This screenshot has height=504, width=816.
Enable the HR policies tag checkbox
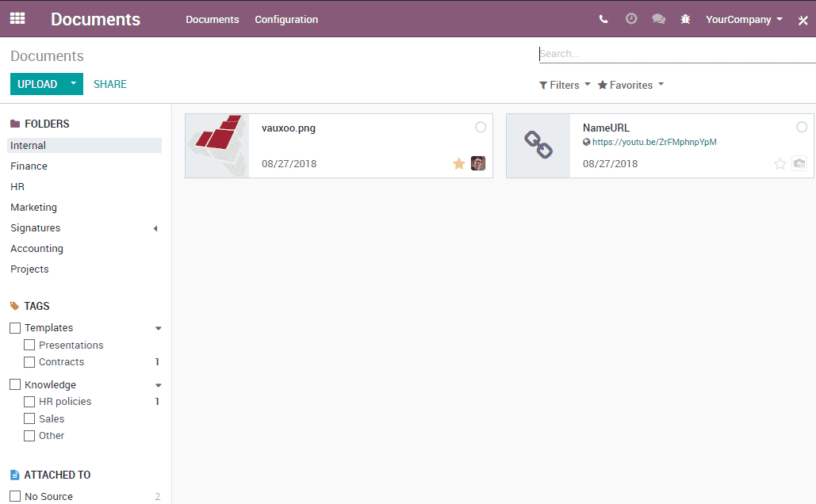(x=29, y=402)
